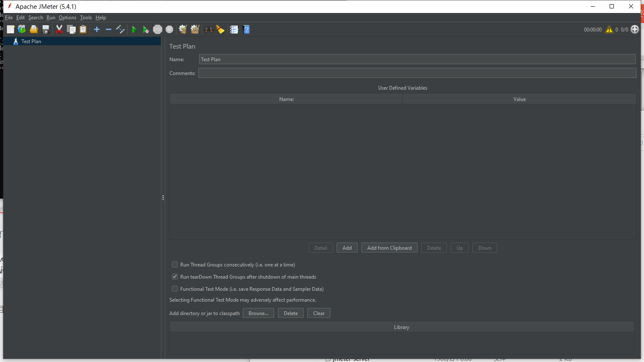Click the Shutdown test icon
Image resolution: width=644 pixels, height=362 pixels.
pos(169,29)
